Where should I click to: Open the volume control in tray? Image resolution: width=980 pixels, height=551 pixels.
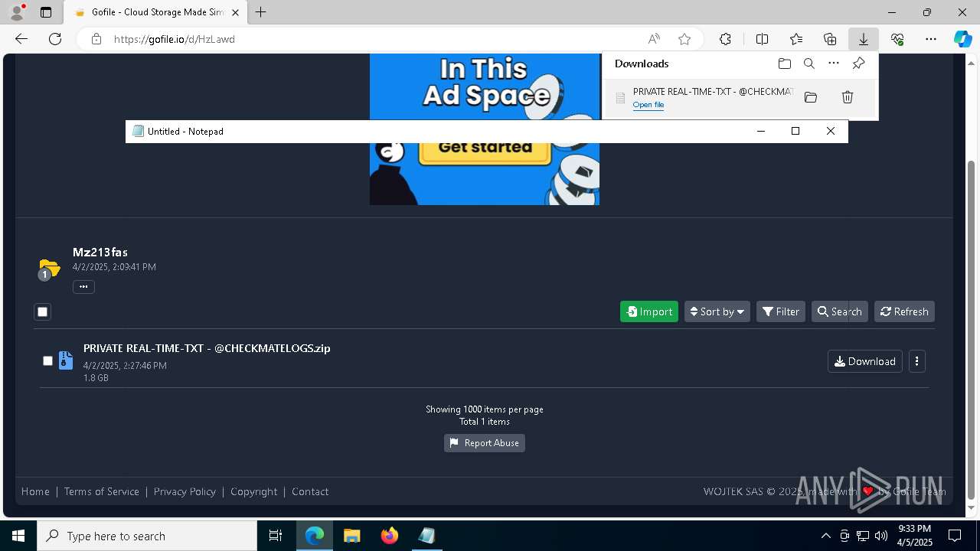tap(881, 536)
